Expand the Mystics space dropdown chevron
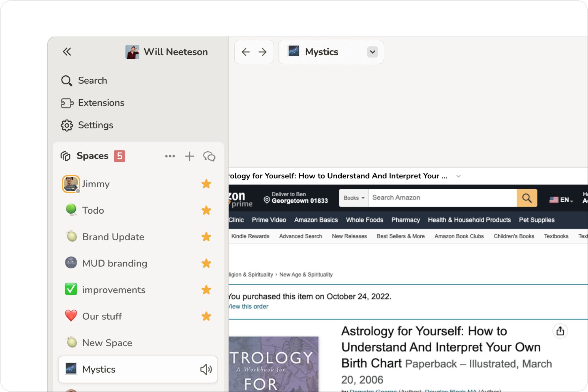Image resolution: width=588 pixels, height=392 pixels. (x=372, y=52)
